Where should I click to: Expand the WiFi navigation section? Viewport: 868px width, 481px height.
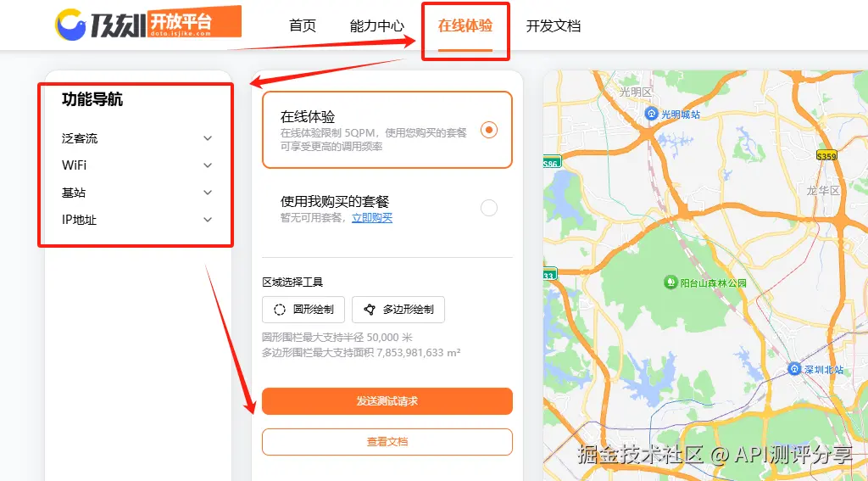[x=136, y=165]
